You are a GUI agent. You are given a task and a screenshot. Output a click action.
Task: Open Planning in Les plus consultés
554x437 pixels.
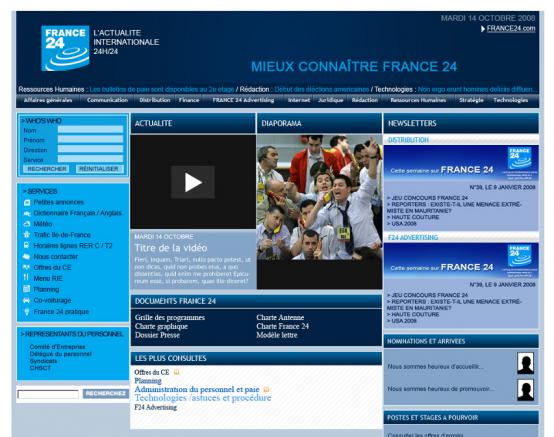coord(148,381)
